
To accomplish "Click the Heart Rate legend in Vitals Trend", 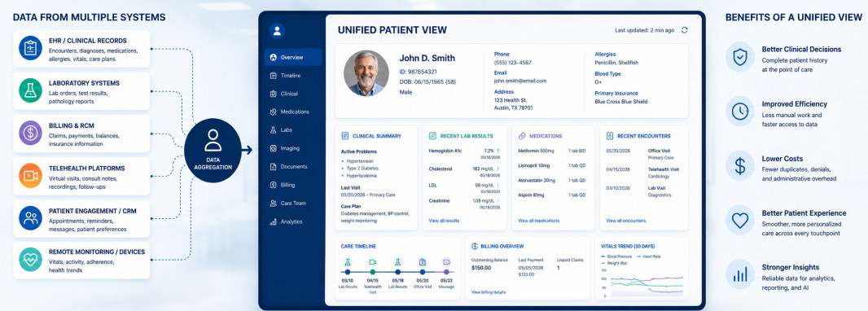I will click(649, 256).
